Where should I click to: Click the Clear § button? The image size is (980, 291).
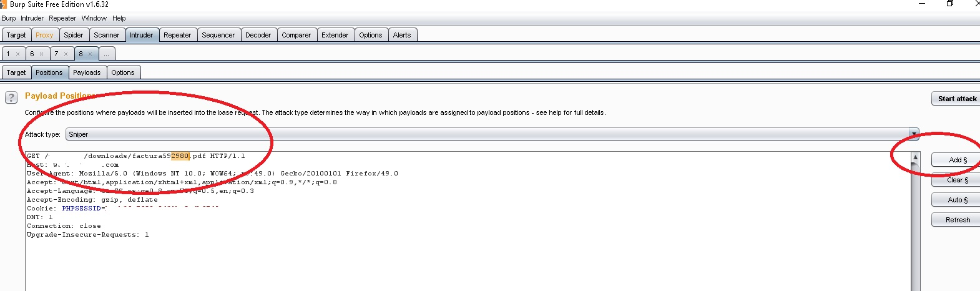coord(956,180)
